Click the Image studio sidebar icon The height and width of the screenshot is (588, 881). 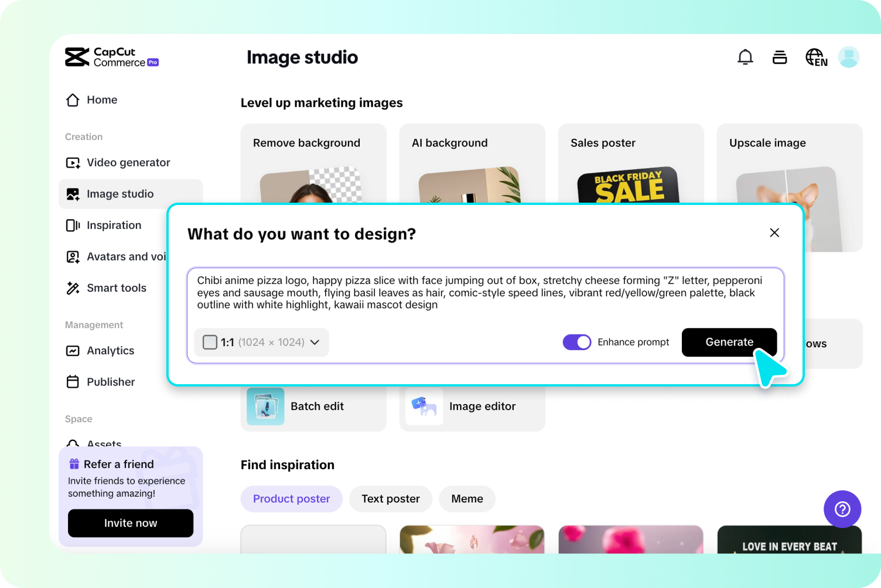tap(73, 193)
